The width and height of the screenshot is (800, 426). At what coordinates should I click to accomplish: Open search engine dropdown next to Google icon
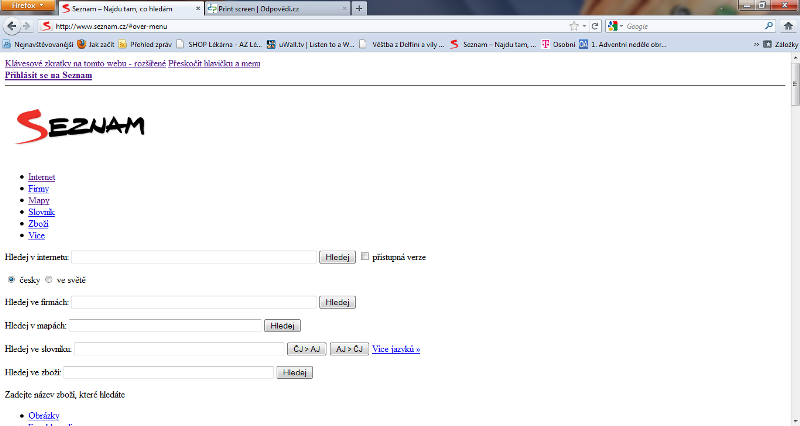pyautogui.click(x=621, y=26)
